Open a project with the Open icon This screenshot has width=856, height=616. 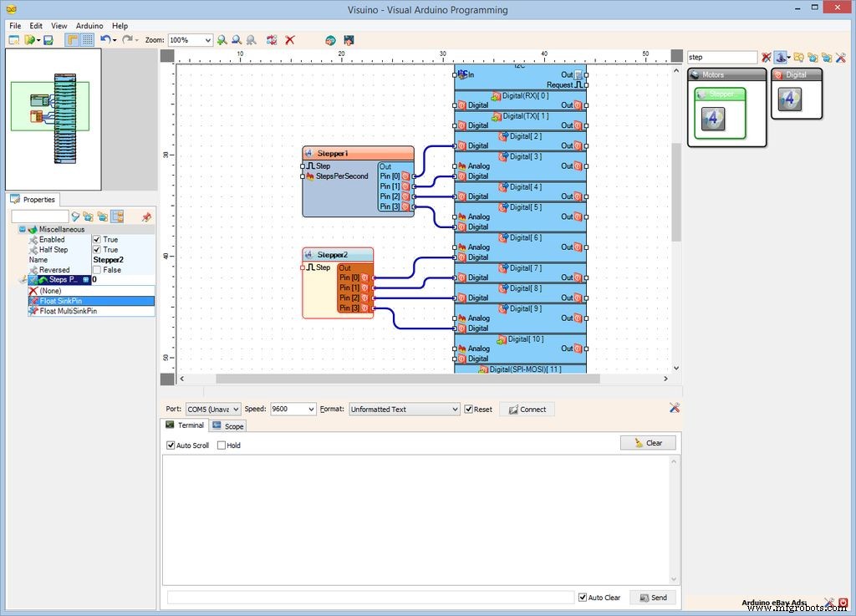pos(30,39)
